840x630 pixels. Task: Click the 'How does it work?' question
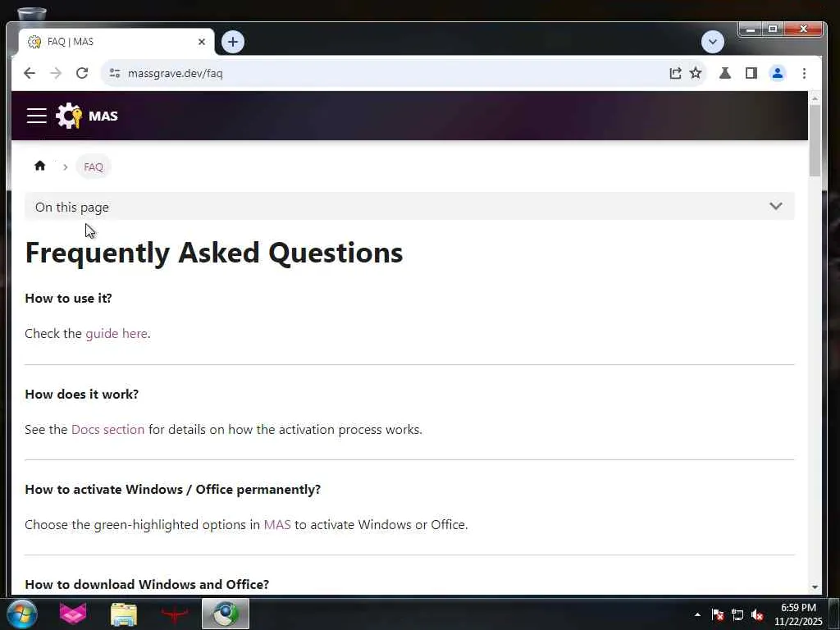[x=81, y=394]
